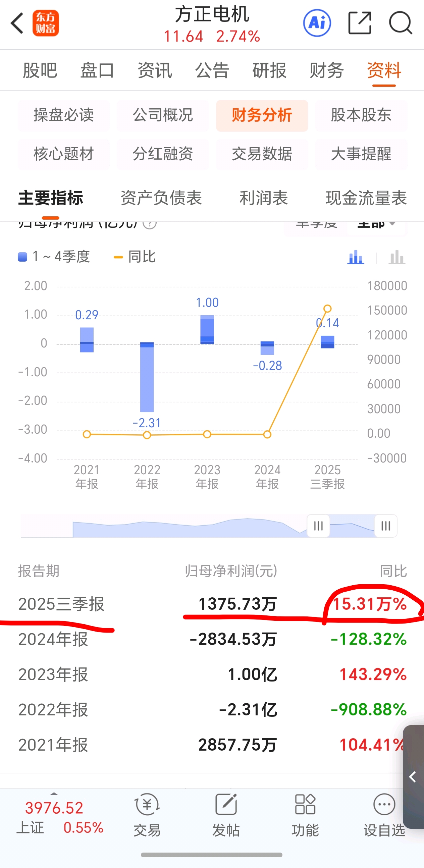Open the 东方财富 logo
Viewport: 424px width, 868px height.
pos(46,23)
